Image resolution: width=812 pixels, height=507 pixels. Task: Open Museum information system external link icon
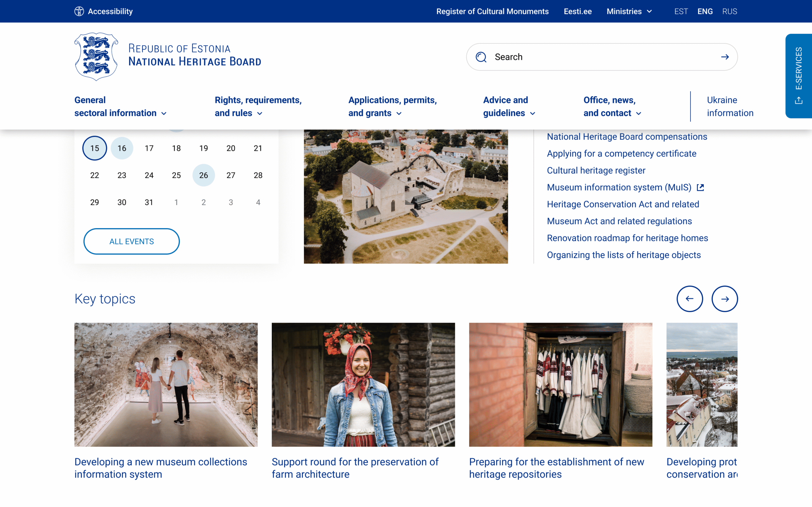700,188
